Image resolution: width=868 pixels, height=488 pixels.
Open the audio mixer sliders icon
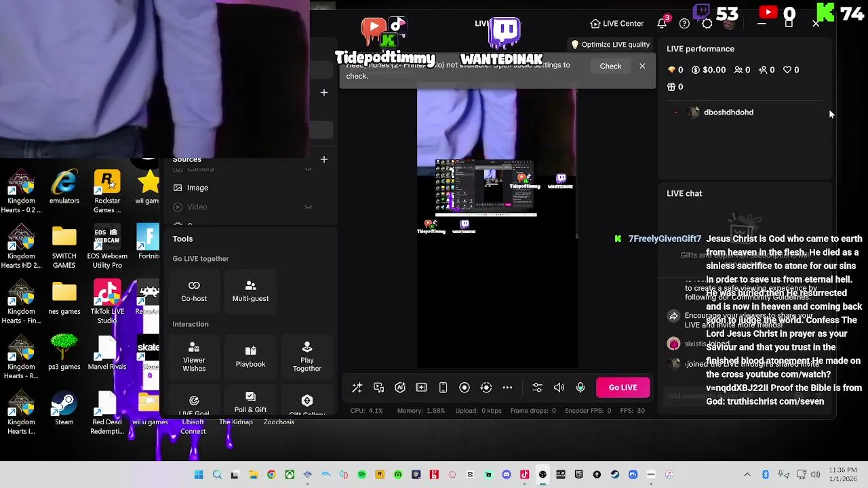pos(537,388)
